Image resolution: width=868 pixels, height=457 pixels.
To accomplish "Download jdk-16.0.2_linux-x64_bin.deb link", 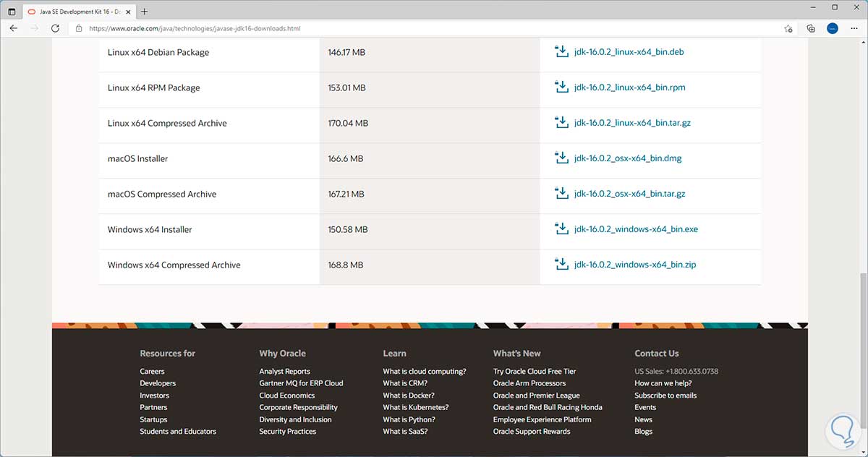I will [x=629, y=52].
